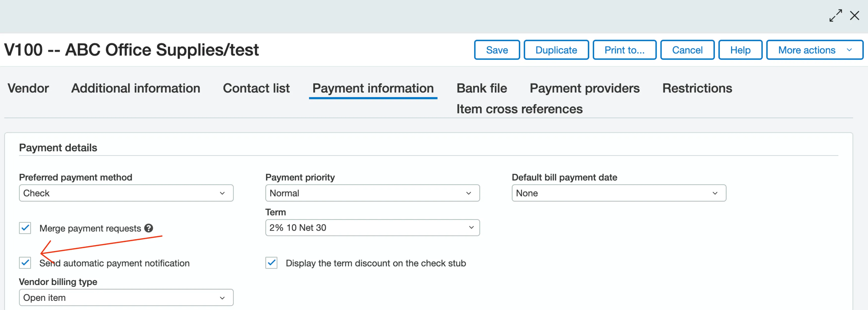Click the Cancel button
The height and width of the screenshot is (310, 868).
pos(687,50)
